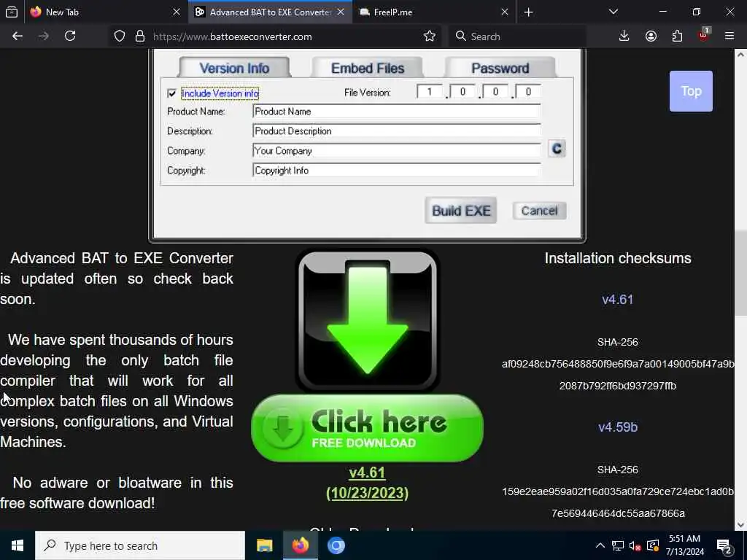Click the Product Name field
The image size is (747, 560).
396,112
